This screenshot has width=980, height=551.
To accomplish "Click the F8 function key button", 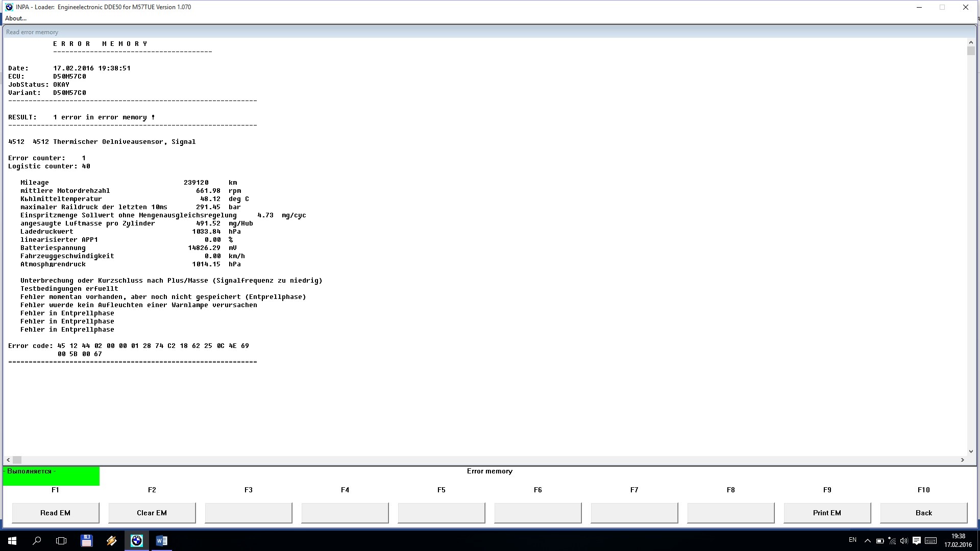I will click(x=731, y=513).
